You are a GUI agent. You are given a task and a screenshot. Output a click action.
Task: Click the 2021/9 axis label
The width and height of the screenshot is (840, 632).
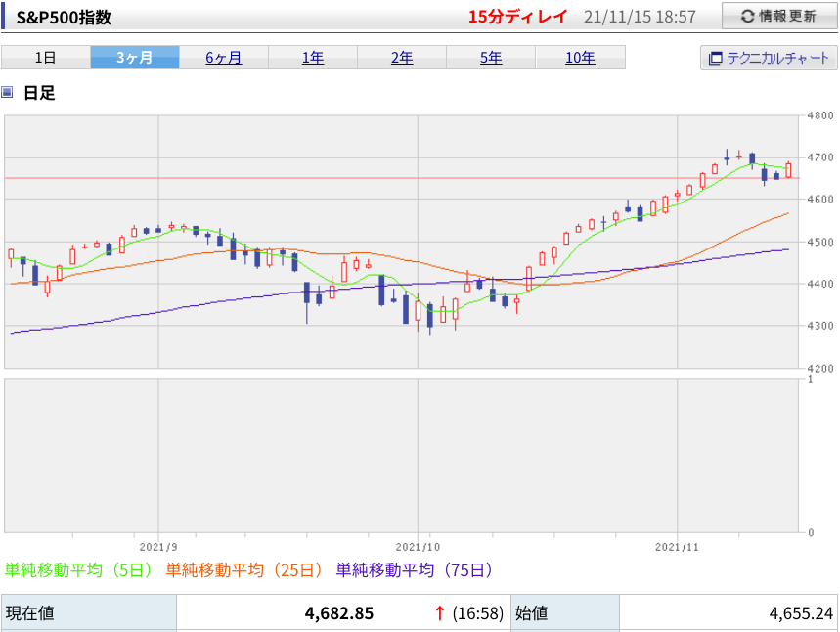pyautogui.click(x=158, y=547)
